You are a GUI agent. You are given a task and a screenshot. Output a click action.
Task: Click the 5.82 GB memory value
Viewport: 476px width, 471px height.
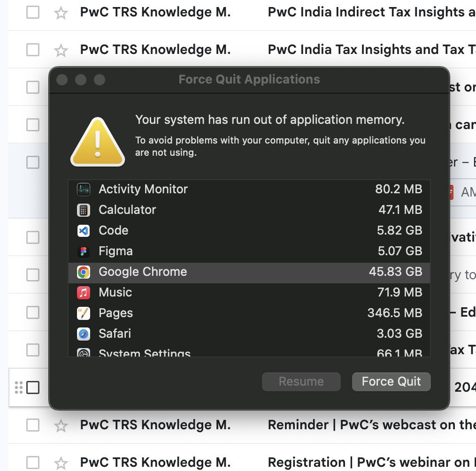click(399, 230)
